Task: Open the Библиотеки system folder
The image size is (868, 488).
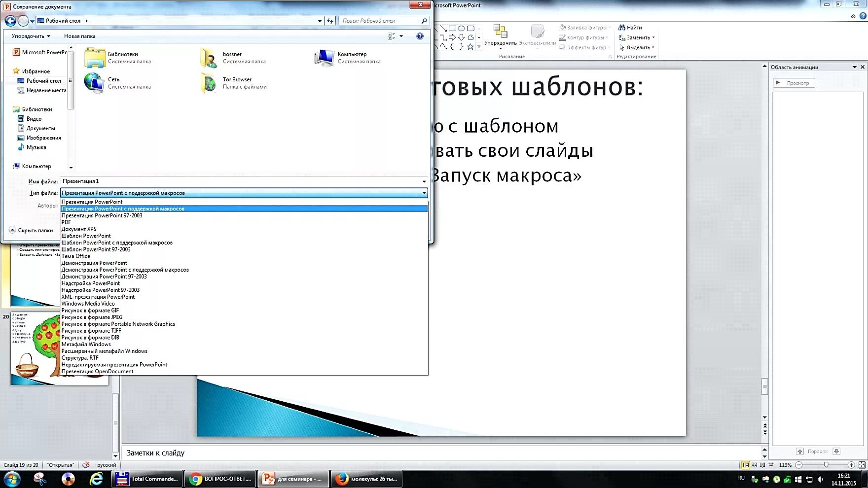Action: tap(118, 58)
